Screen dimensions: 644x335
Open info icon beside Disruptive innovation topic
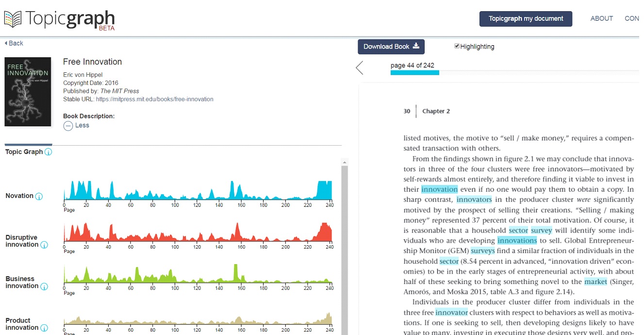[44, 245]
